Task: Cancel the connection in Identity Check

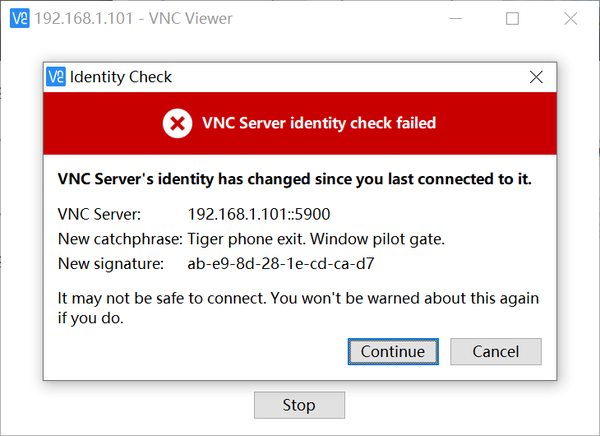Action: (x=496, y=351)
